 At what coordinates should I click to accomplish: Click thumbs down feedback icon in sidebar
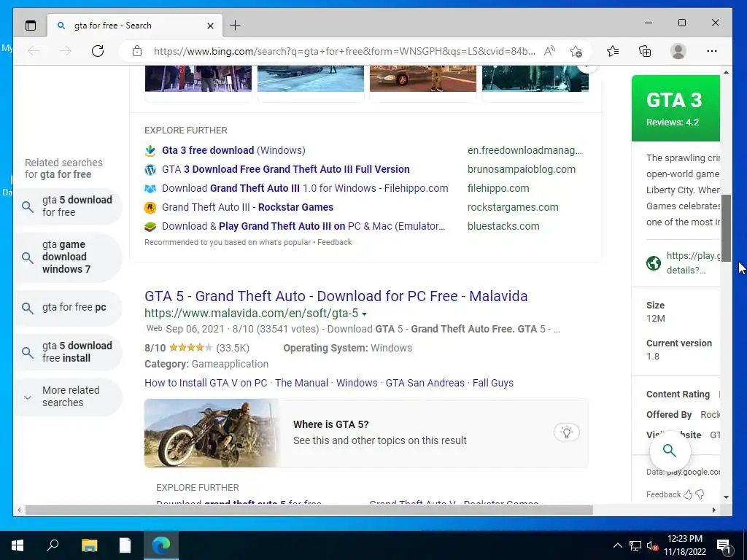click(700, 495)
